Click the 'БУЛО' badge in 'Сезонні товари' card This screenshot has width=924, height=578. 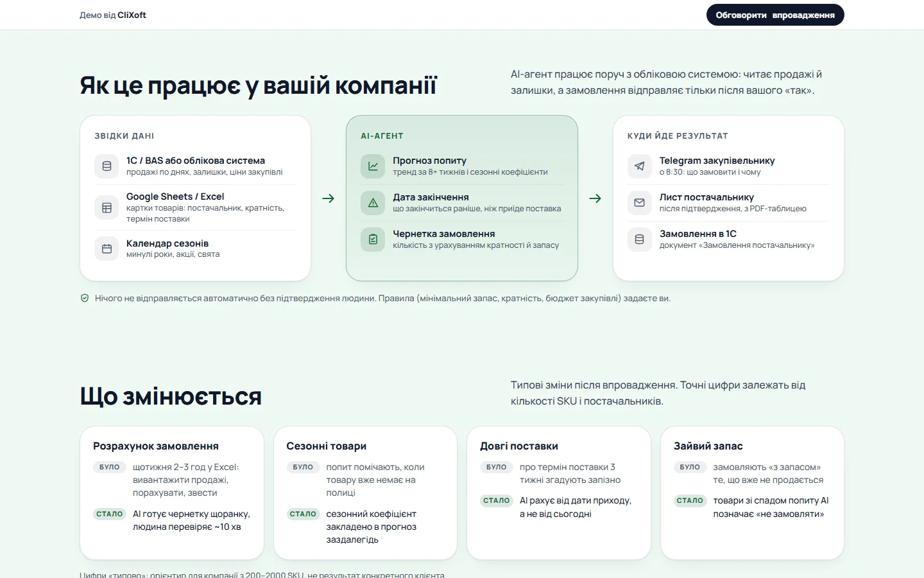click(303, 468)
